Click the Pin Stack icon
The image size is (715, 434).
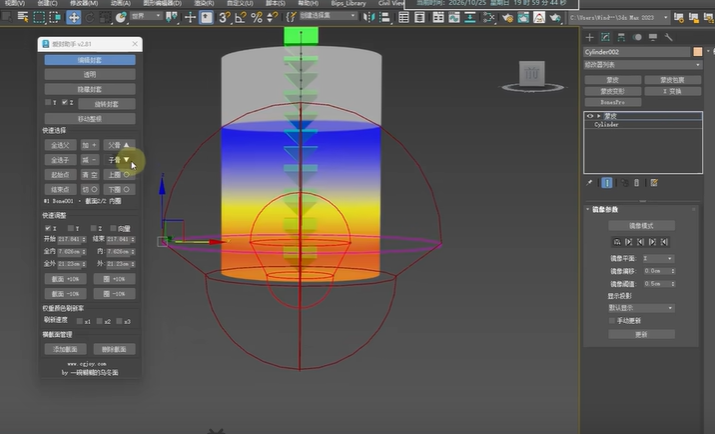click(x=589, y=183)
